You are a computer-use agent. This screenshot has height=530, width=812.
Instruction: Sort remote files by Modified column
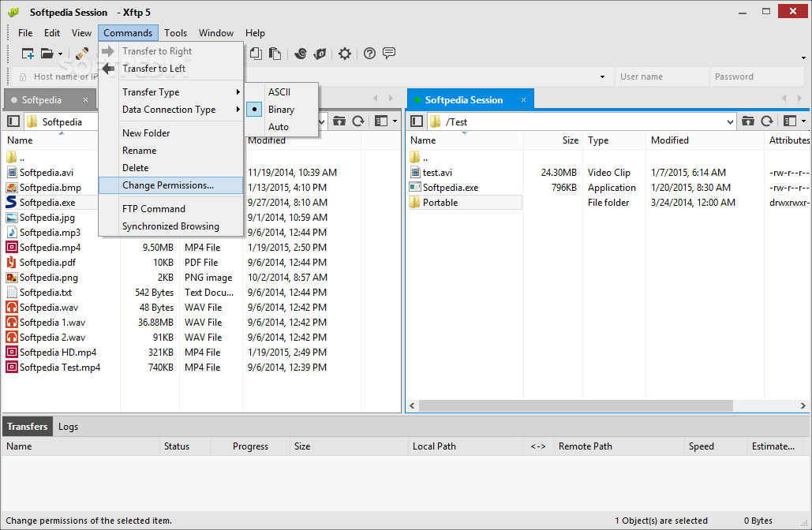click(x=704, y=140)
